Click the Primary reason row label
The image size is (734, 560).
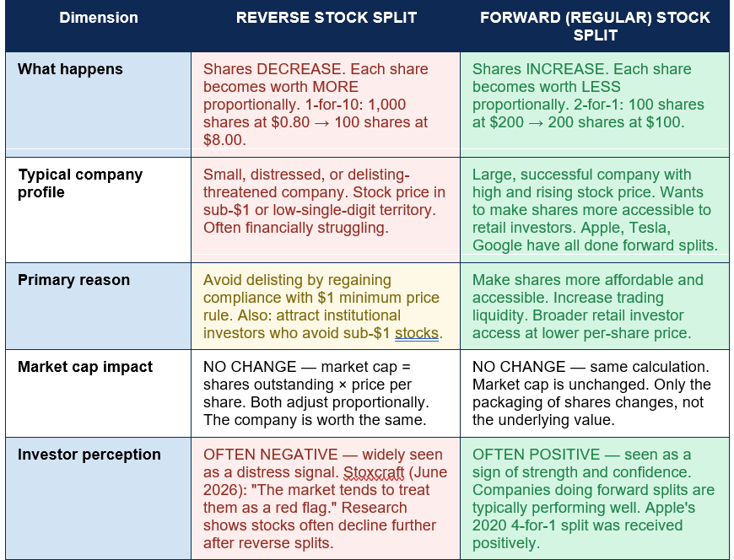(73, 280)
